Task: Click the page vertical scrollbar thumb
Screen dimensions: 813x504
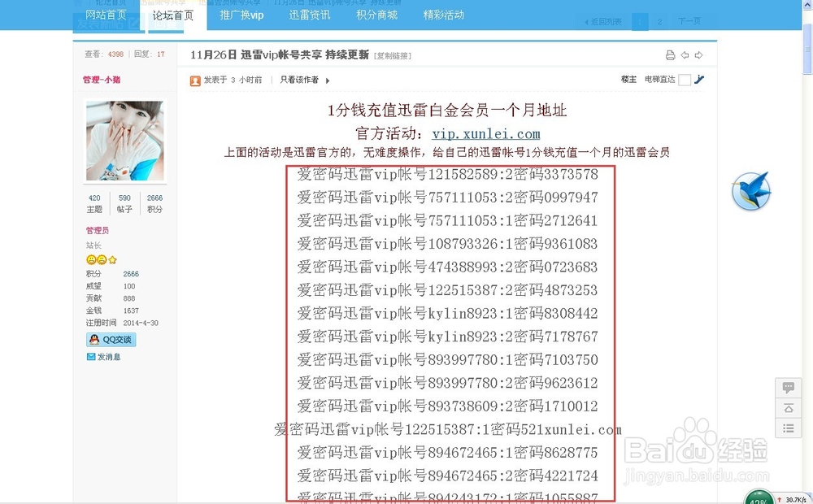Action: tap(808, 49)
